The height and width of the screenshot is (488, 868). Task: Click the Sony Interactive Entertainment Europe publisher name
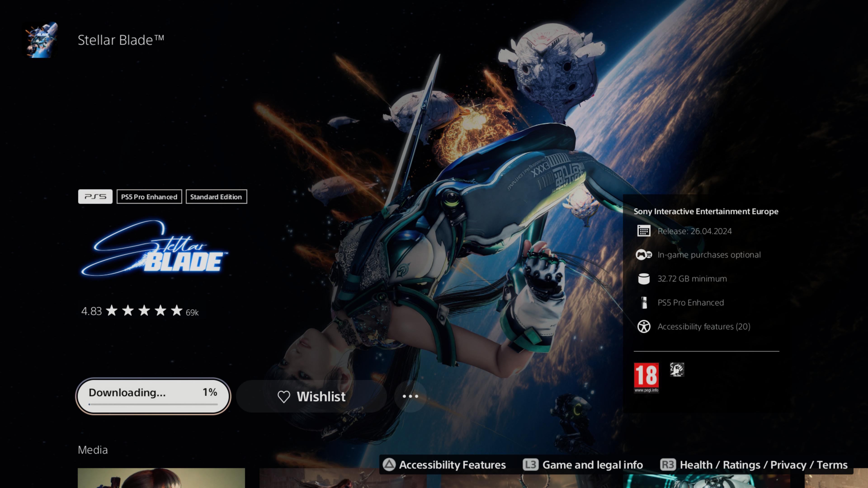pos(706,211)
